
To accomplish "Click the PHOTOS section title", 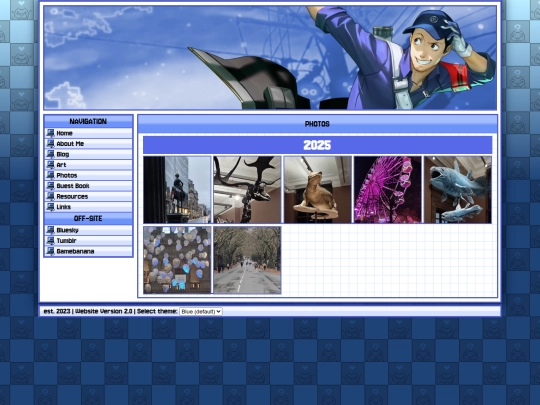I will (x=317, y=124).
